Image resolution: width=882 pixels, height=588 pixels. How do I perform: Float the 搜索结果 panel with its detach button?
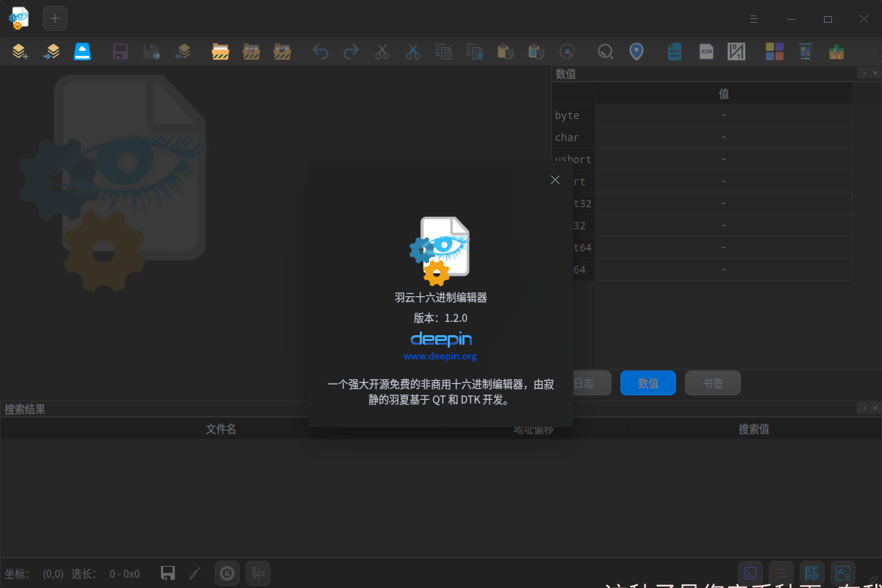(864, 408)
